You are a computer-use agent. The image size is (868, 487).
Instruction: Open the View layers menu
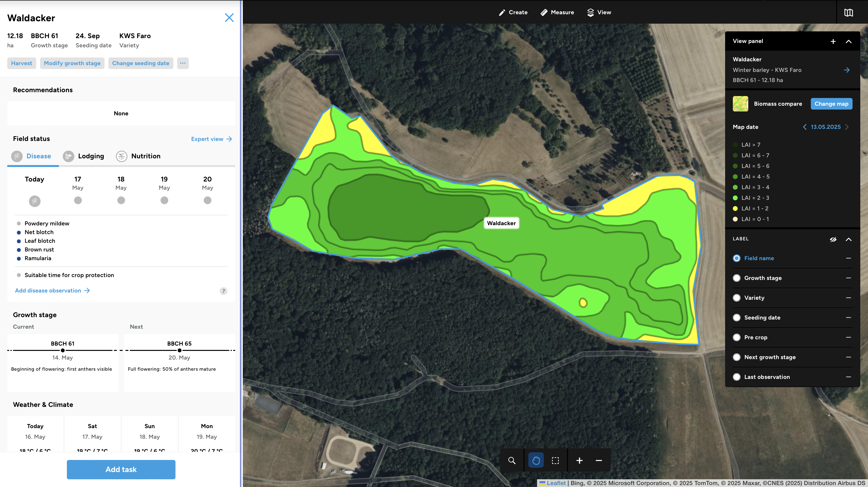599,12
